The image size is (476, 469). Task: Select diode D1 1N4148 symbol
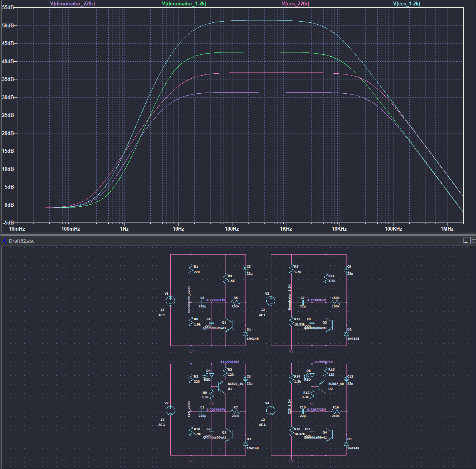point(246,334)
